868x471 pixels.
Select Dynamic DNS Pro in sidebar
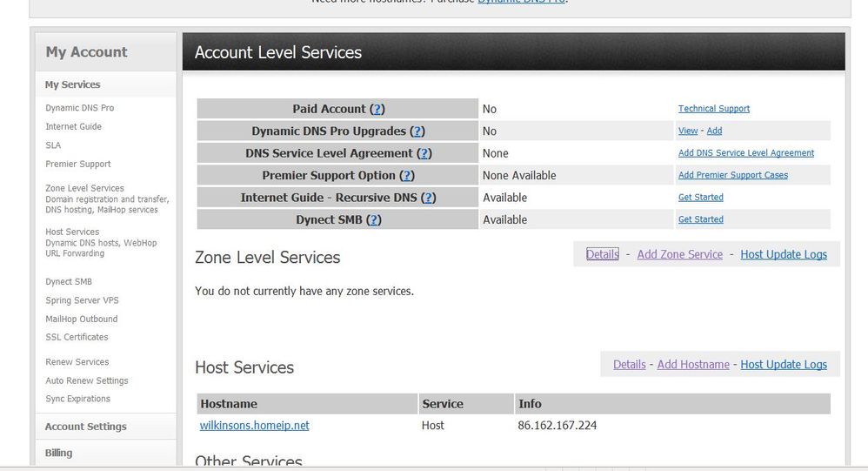79,108
